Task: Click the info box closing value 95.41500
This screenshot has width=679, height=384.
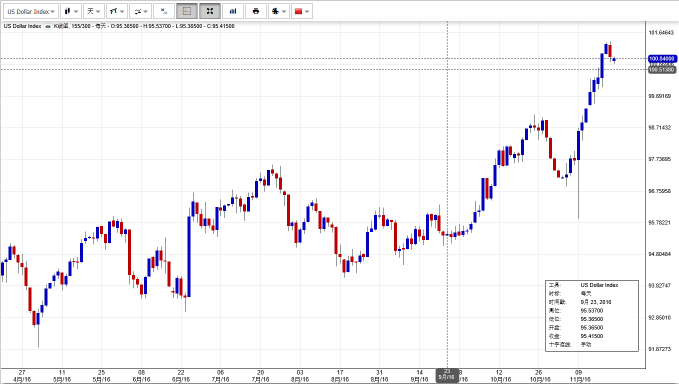Action: pyautogui.click(x=592, y=336)
